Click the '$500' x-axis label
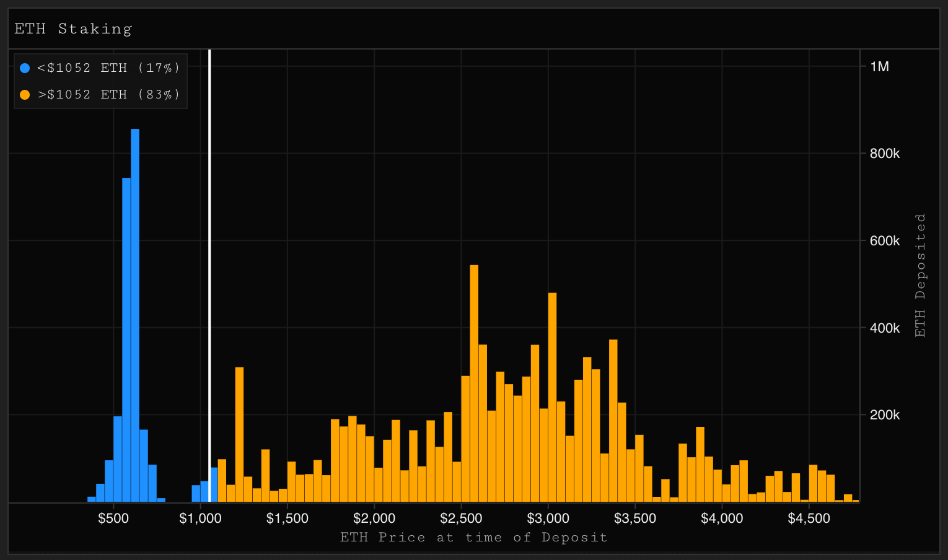Screen dimensions: 948x560 [x=113, y=518]
